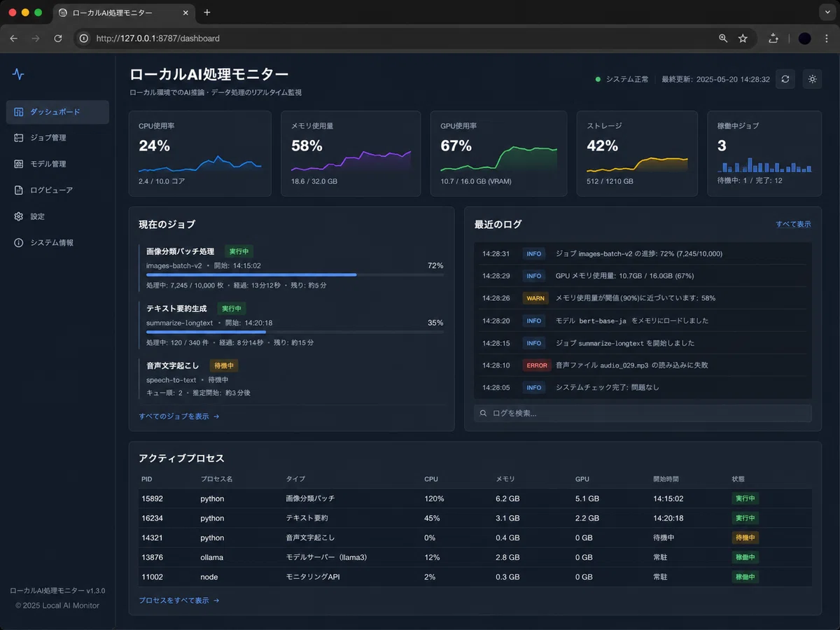Viewport: 840px width, 630px height.
Task: Click the GPU使用率 line chart
Action: [x=499, y=159]
